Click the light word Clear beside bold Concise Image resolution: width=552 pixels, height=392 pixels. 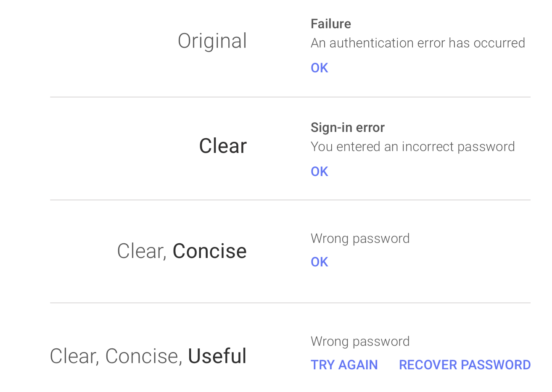142,251
